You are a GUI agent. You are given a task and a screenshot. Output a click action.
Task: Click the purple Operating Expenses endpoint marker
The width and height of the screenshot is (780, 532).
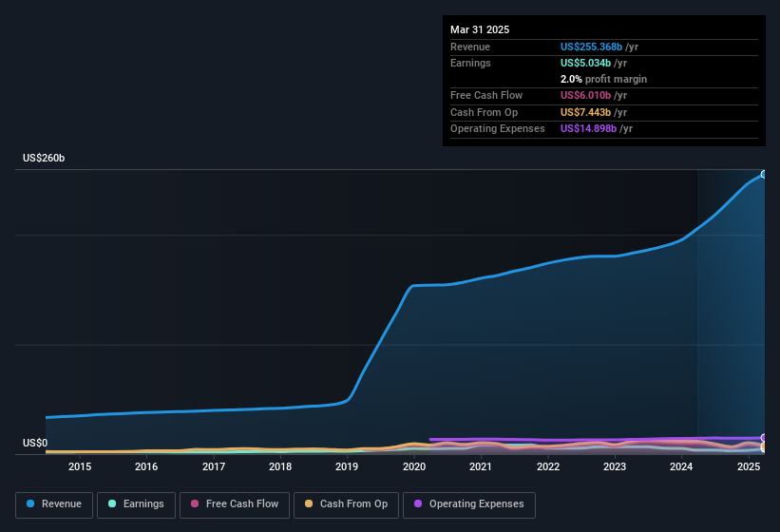764,438
